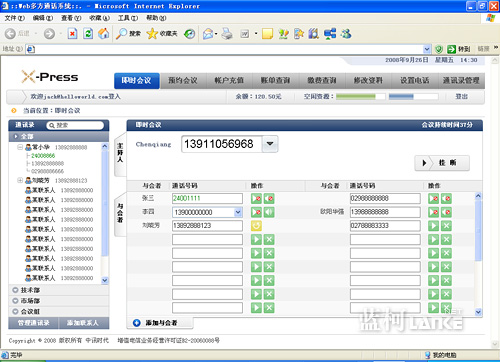Screen dimensions: 500x362
Task: Open the Search magnifier in IE toolbar
Action: (x=121, y=33)
